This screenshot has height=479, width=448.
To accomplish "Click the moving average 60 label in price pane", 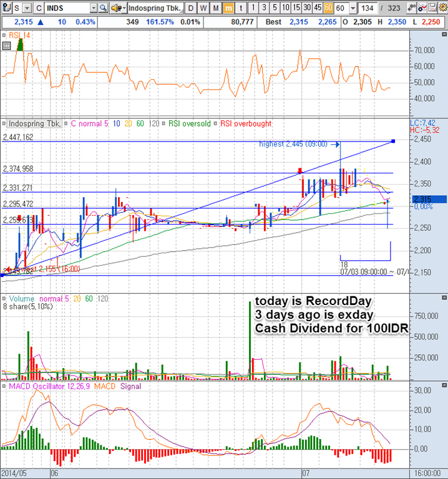I will [140, 123].
